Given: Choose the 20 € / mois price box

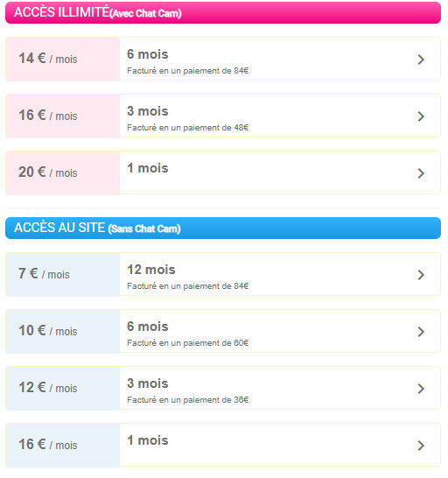Looking at the screenshot, I should click(63, 172).
